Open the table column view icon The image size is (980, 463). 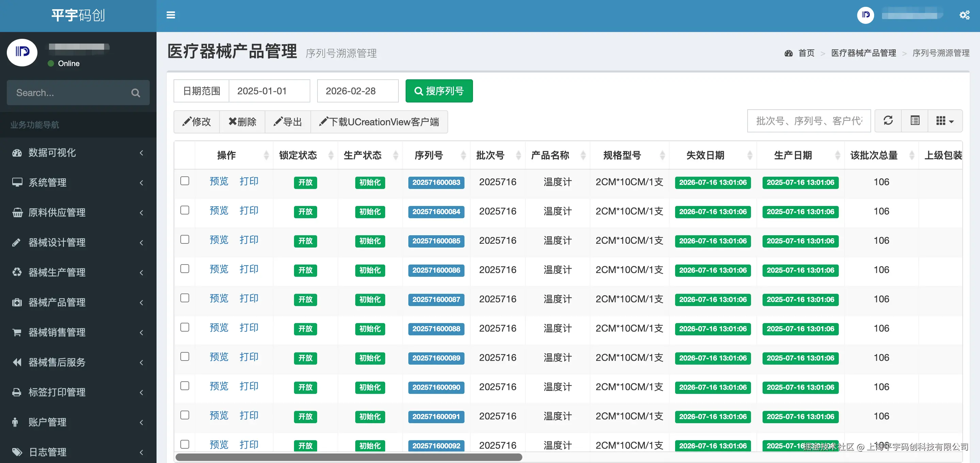coord(915,121)
